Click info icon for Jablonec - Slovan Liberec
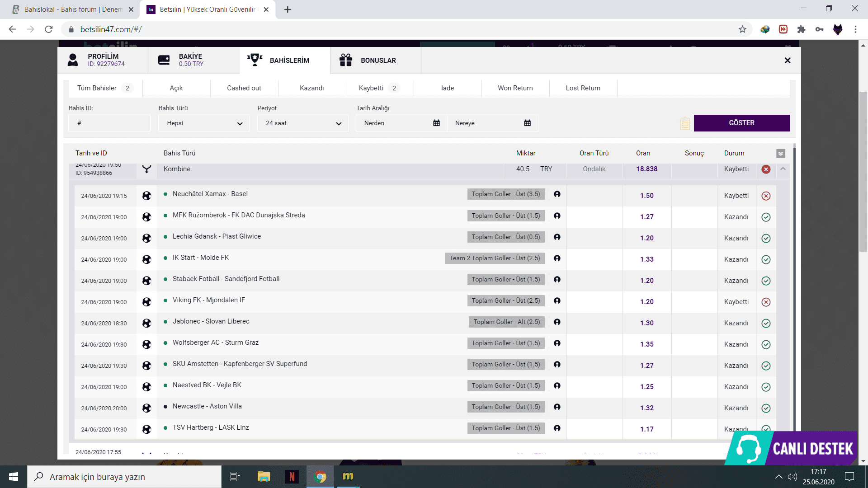This screenshot has height=488, width=868. pyautogui.click(x=557, y=322)
